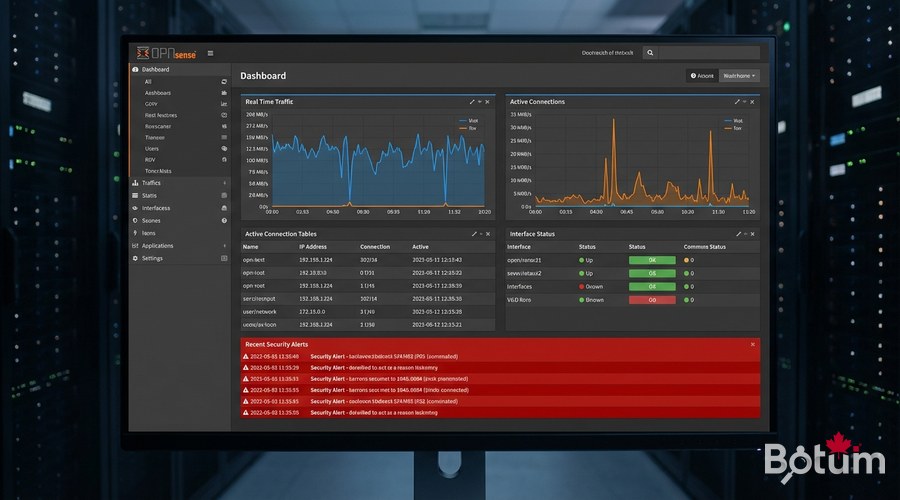
Task: Dismiss the Recent Security Alerts panel
Action: tap(752, 344)
